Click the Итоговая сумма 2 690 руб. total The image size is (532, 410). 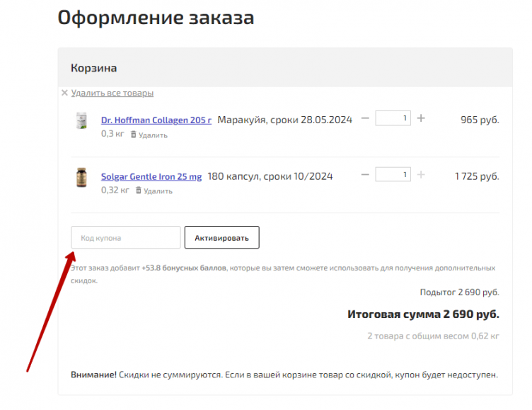pos(424,314)
